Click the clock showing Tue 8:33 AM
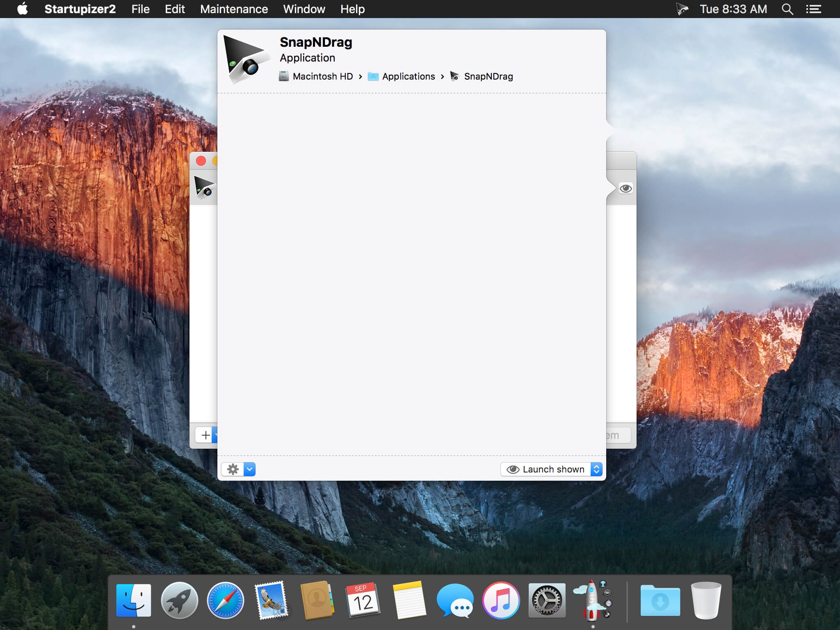 [x=733, y=9]
